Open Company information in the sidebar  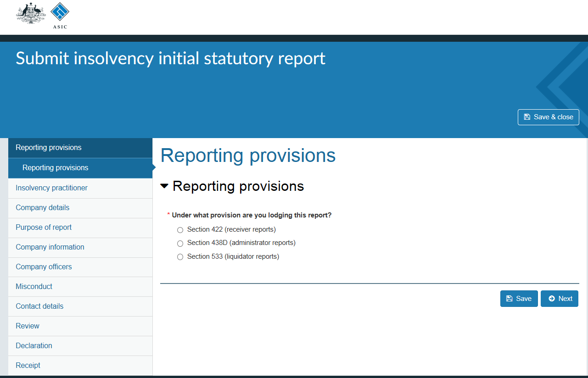(80, 247)
